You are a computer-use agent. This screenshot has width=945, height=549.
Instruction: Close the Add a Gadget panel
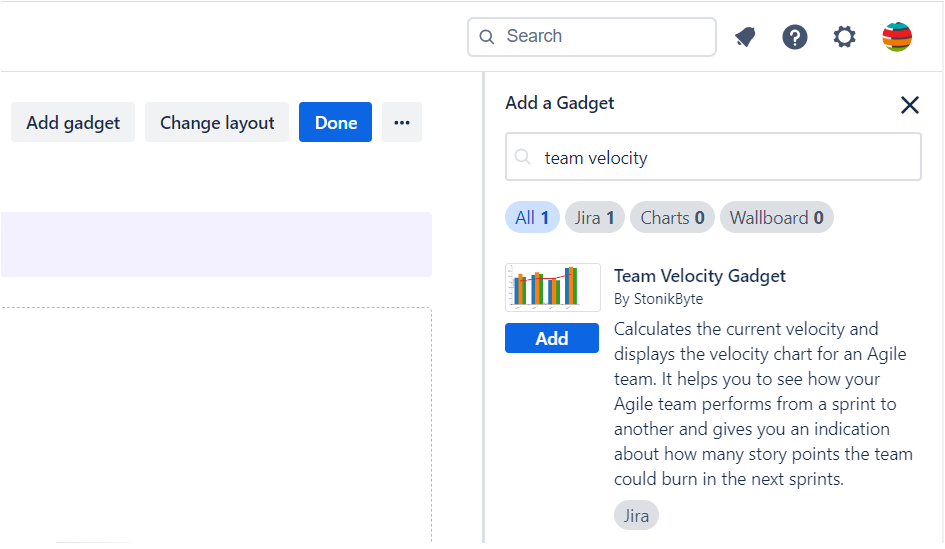tap(909, 105)
